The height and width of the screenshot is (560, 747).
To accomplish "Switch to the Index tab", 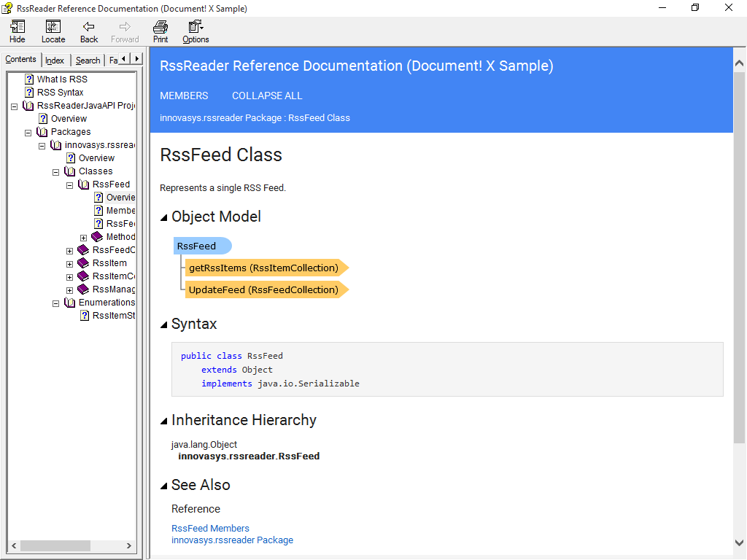I will coord(55,61).
